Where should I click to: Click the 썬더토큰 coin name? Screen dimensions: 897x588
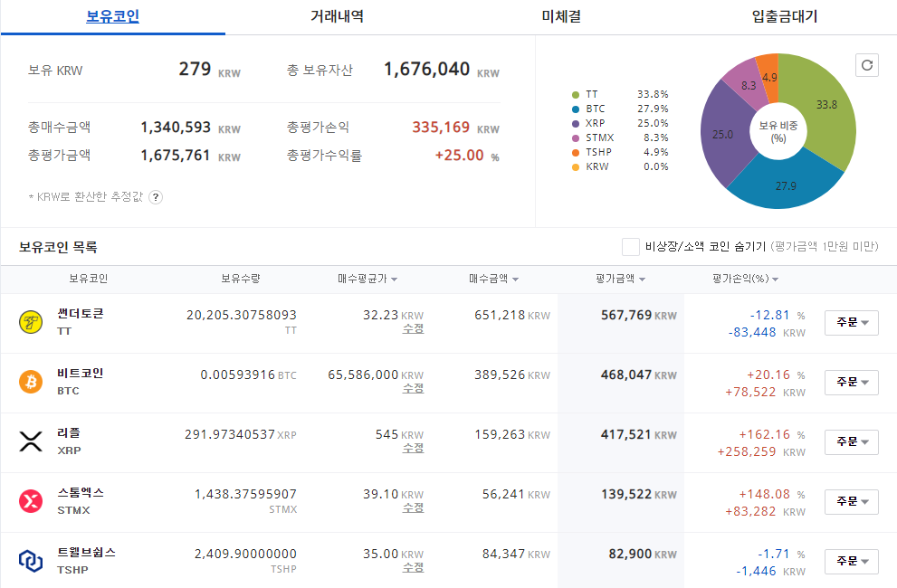coord(81,313)
